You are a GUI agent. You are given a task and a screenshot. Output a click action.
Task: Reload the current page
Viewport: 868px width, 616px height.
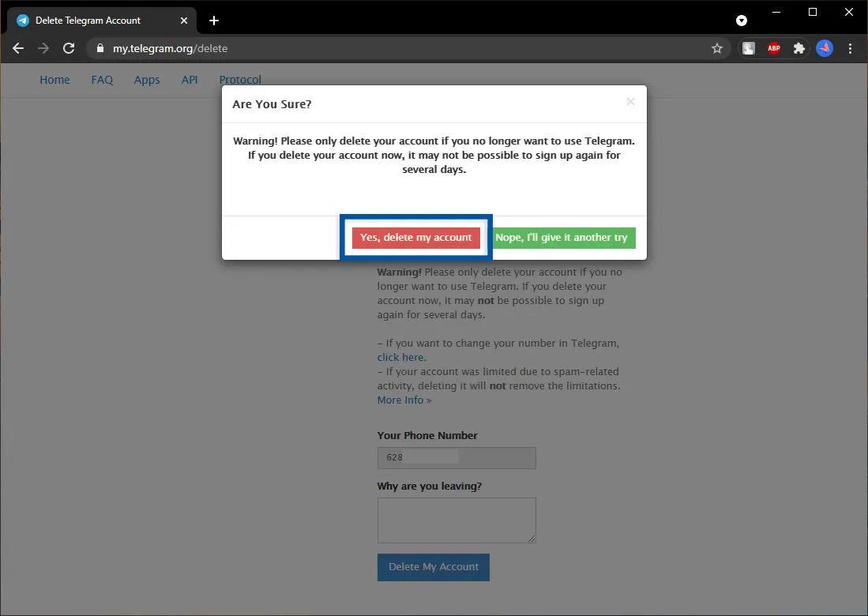tap(69, 48)
